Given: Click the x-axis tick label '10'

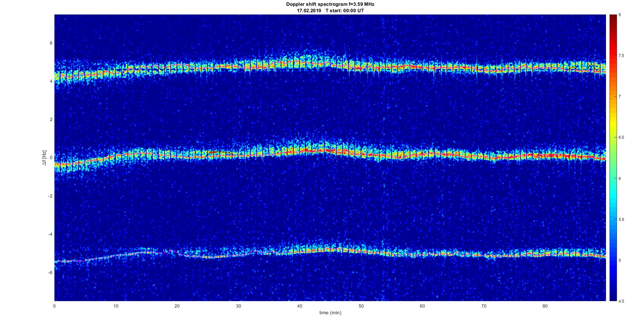Looking at the screenshot, I should (116, 306).
